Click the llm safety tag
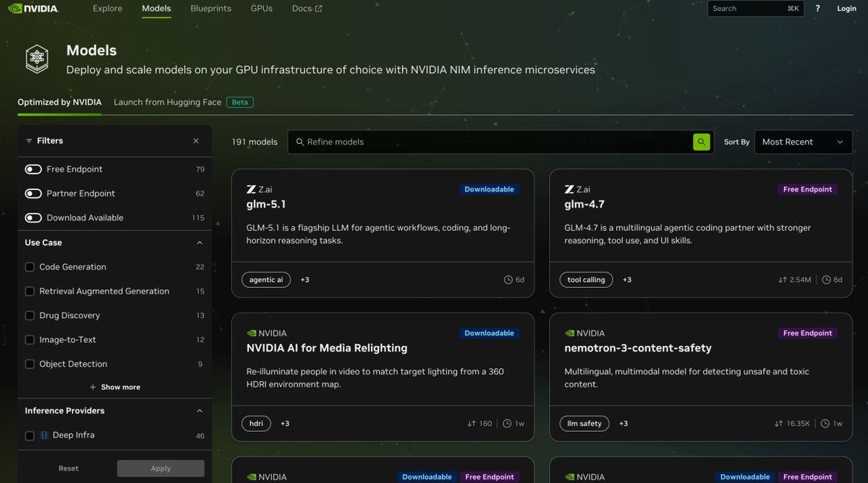868x483 pixels. [x=584, y=424]
